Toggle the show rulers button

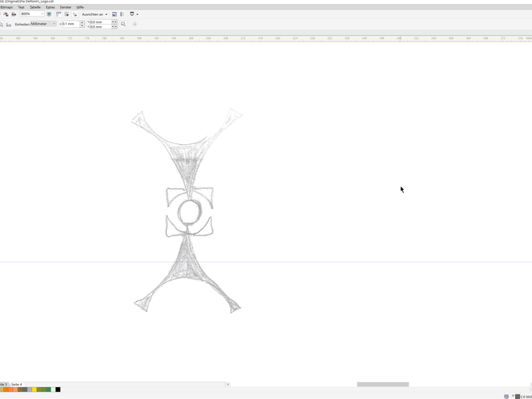[x=58, y=14]
